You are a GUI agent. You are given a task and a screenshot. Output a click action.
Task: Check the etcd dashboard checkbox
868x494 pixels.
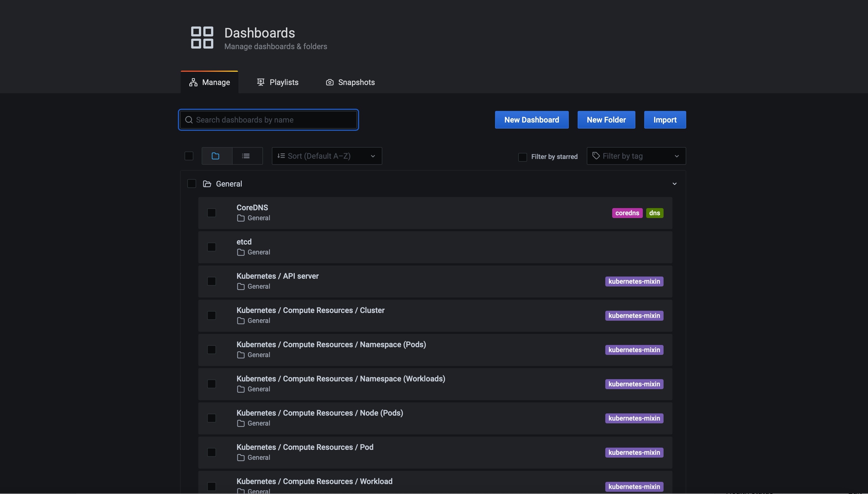point(211,247)
